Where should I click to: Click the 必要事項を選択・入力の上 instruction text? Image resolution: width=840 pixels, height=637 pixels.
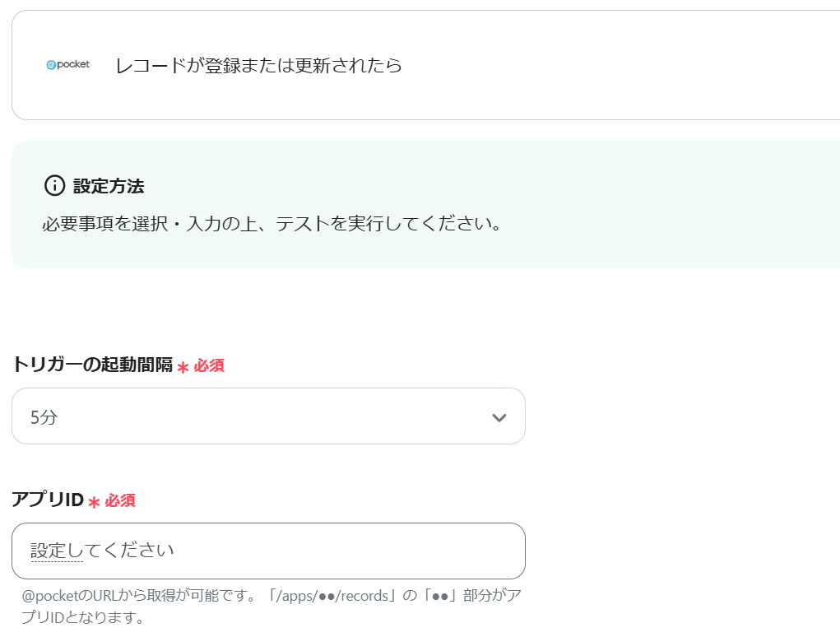pos(272,223)
